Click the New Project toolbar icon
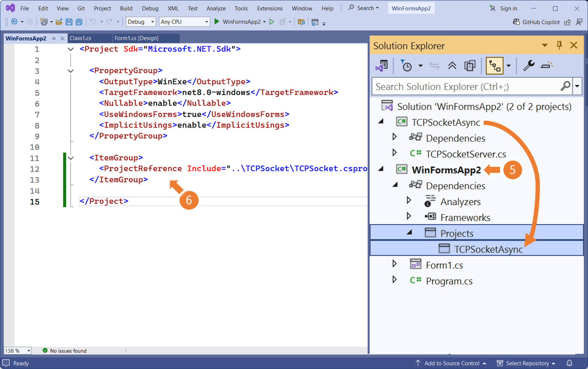The image size is (588, 369). [x=44, y=22]
